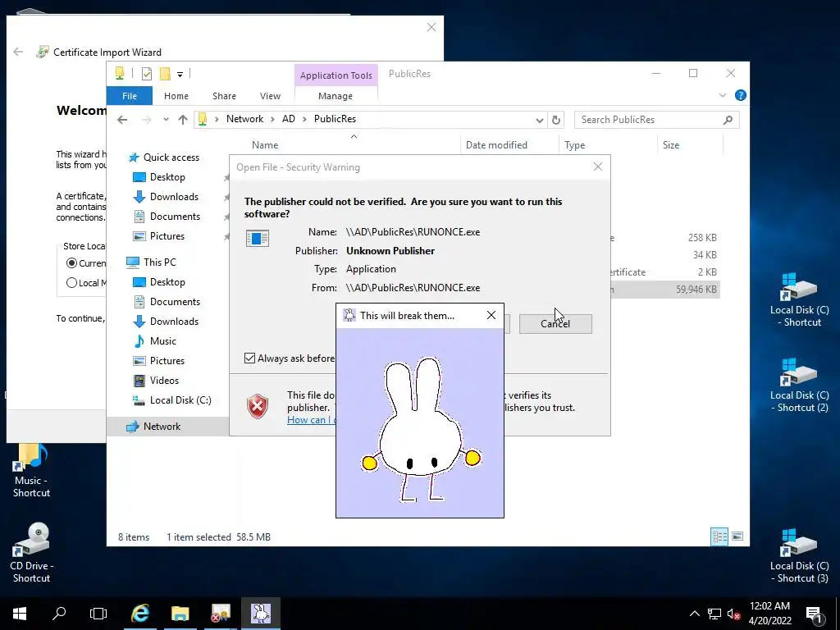The image size is (840, 630).
Task: Refresh the PublicRes folder view
Action: point(556,120)
